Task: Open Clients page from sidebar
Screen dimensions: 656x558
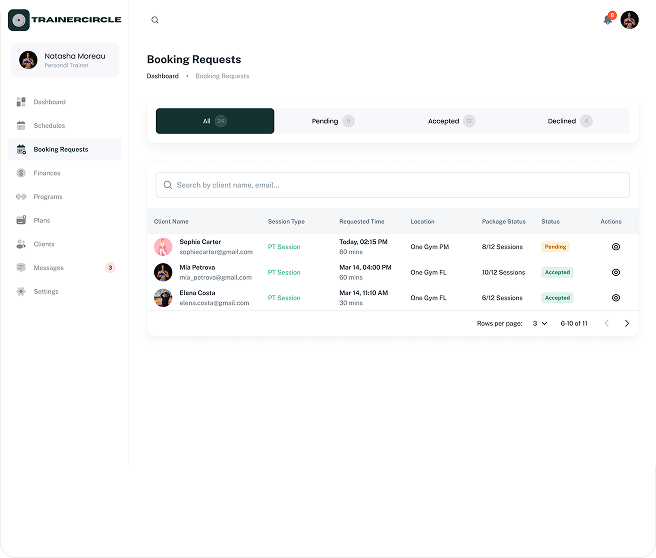Action: (x=65, y=244)
